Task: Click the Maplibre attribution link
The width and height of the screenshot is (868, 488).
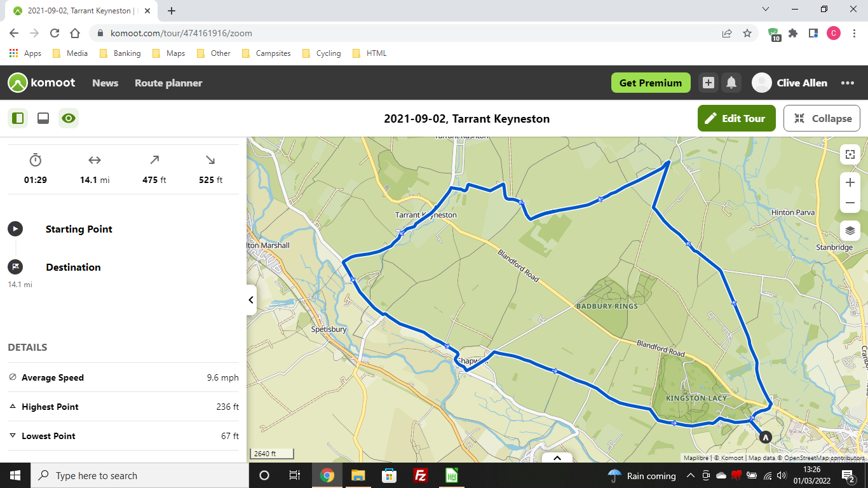Action: pos(696,457)
